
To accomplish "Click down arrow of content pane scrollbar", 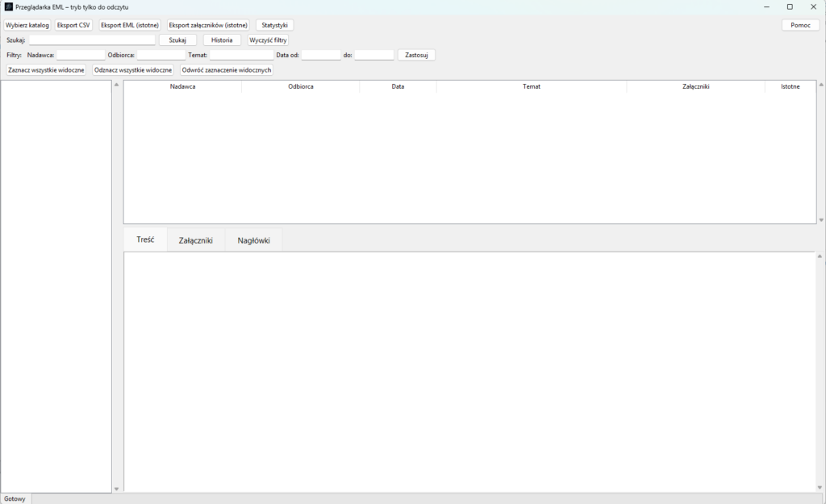I will click(x=820, y=488).
